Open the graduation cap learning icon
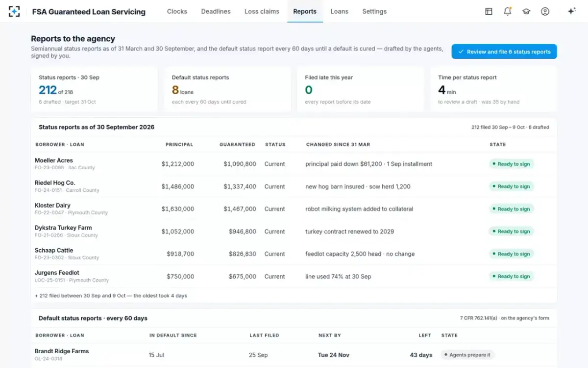Screen dimensions: 588x368 click(x=526, y=11)
